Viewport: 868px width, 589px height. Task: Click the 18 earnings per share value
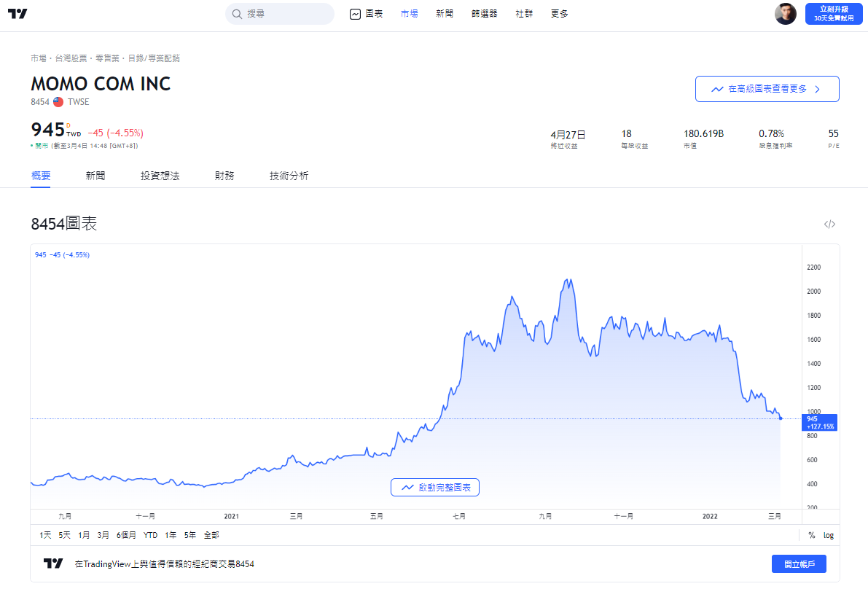pos(627,134)
